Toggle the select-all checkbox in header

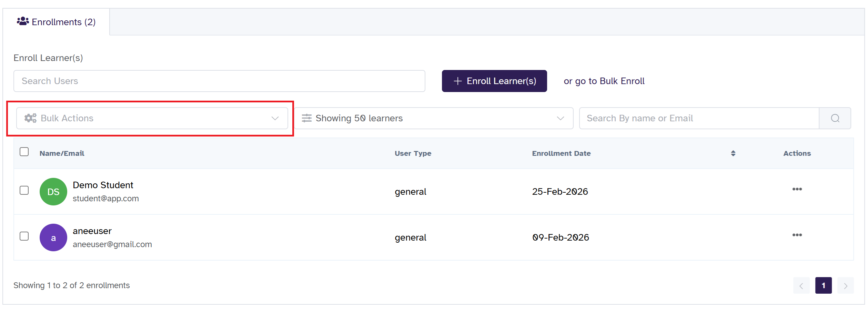[24, 152]
